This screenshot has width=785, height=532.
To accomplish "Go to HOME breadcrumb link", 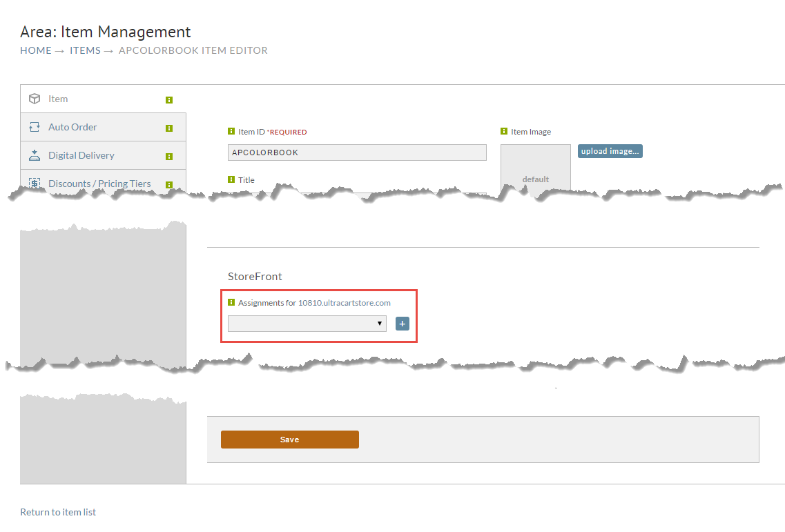I will 35,50.
